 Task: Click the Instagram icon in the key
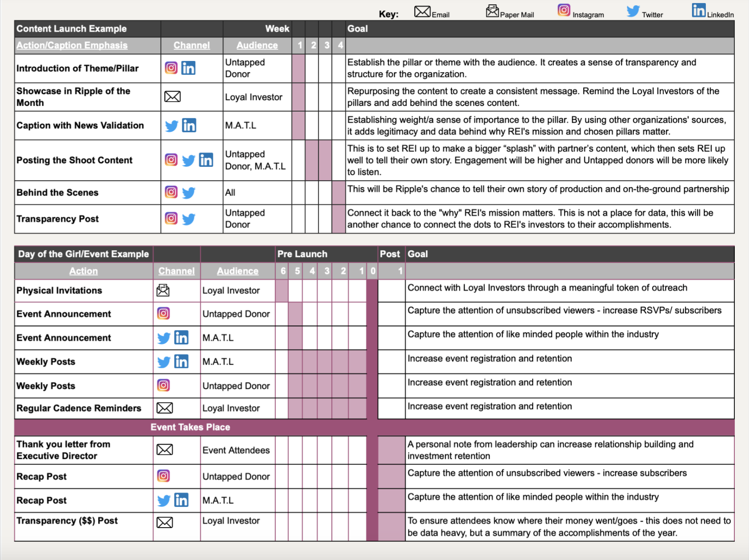point(564,10)
